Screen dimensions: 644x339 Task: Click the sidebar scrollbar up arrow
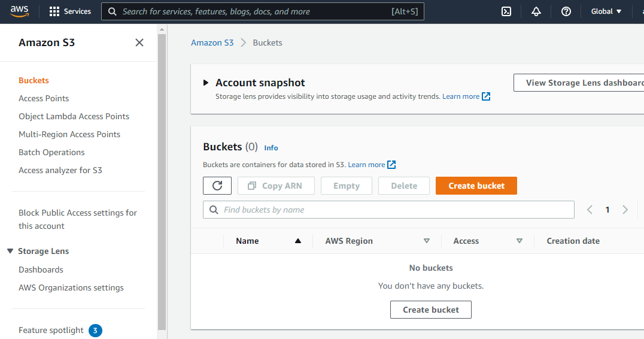162,29
